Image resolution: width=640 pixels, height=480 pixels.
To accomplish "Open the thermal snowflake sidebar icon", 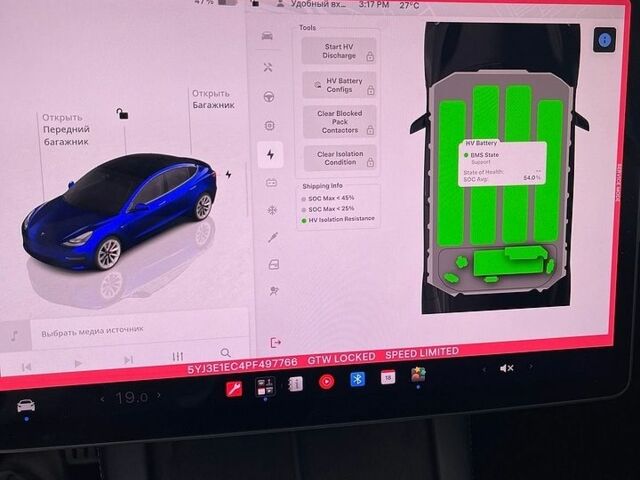I will [272, 210].
